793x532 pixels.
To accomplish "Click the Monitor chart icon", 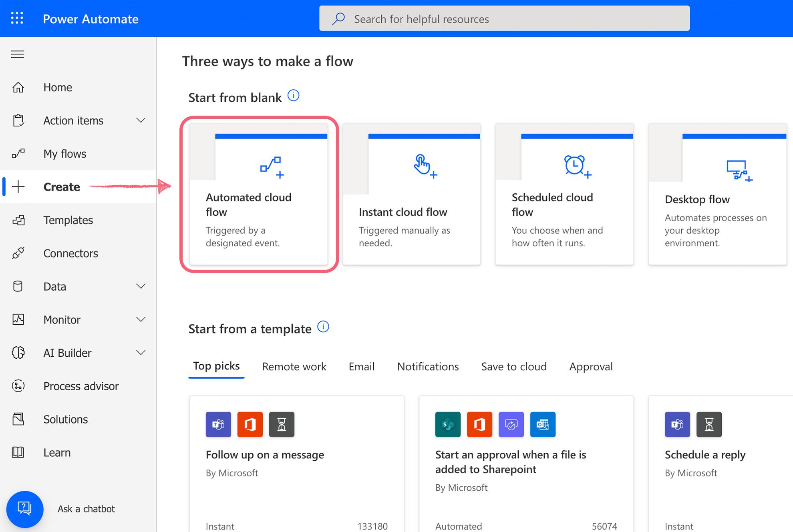I will click(18, 319).
